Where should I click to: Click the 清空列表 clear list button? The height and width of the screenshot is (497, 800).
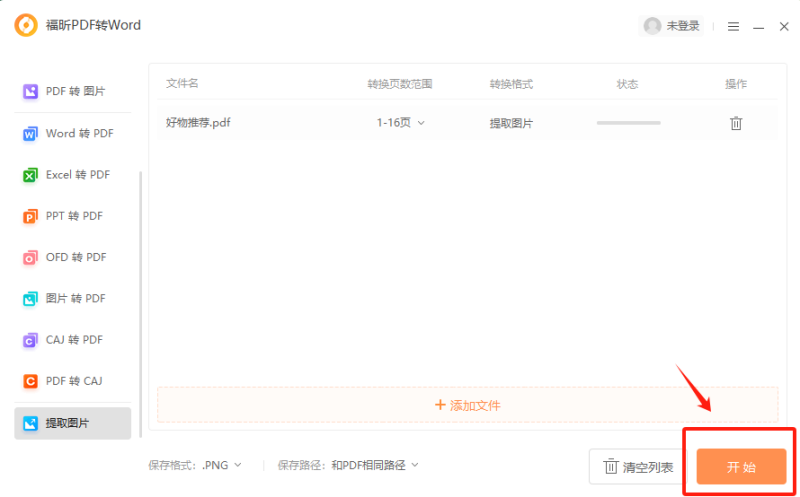tap(638, 467)
